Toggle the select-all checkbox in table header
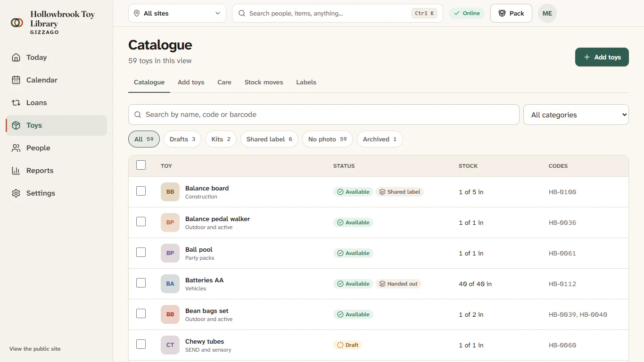The height and width of the screenshot is (362, 644). pyautogui.click(x=141, y=165)
